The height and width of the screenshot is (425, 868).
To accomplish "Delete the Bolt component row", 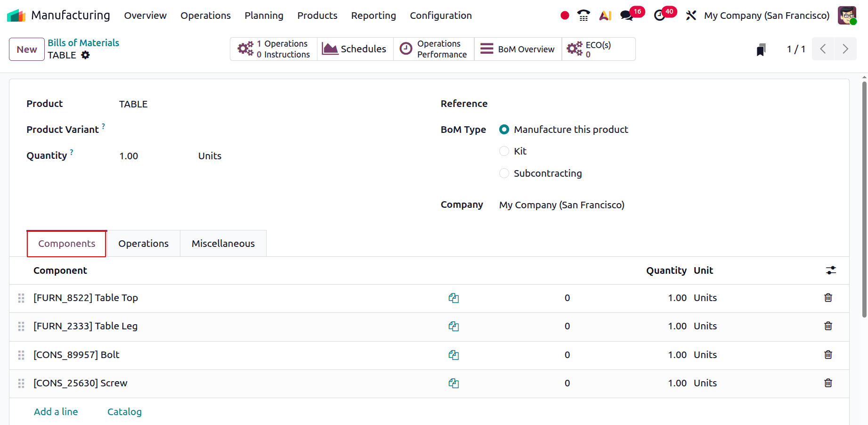I will coord(828,355).
